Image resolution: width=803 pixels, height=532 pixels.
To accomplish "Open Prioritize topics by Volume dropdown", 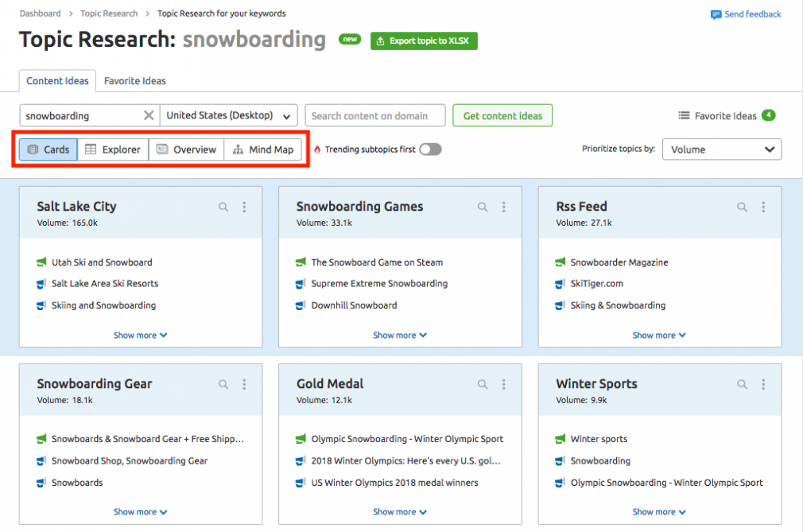I will pos(722,150).
